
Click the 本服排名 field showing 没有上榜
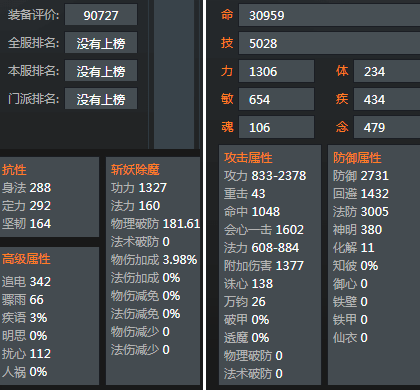point(101,71)
